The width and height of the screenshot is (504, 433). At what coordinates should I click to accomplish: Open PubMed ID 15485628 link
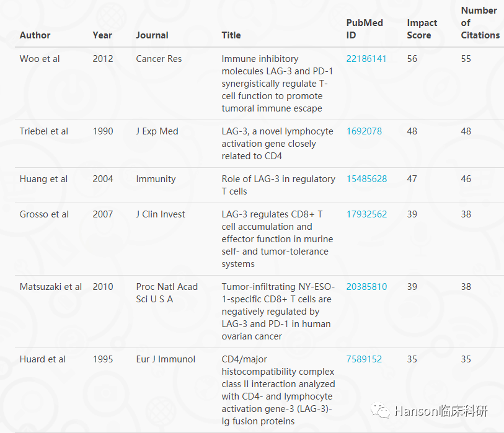[366, 179]
